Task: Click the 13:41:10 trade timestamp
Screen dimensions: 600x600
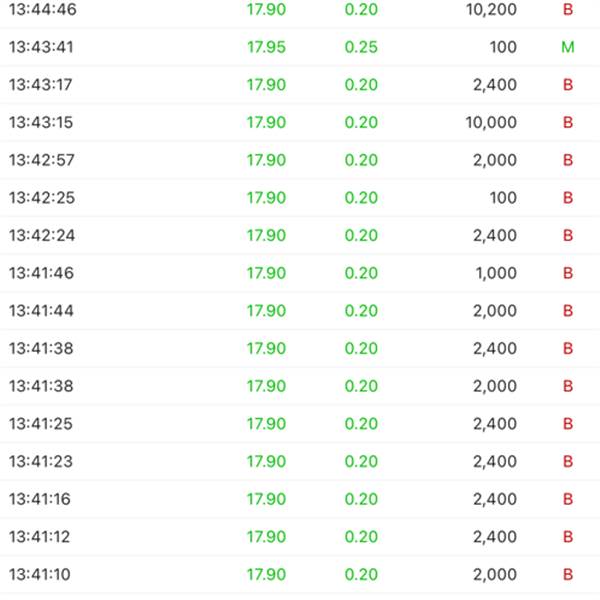Action: tap(41, 575)
